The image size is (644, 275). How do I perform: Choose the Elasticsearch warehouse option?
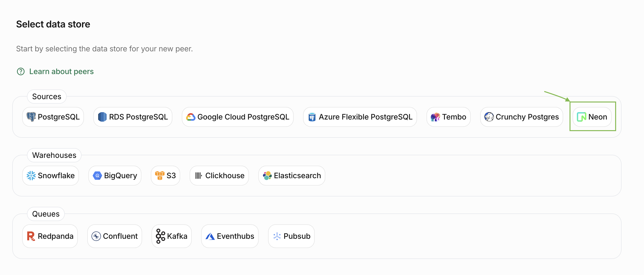pyautogui.click(x=292, y=175)
